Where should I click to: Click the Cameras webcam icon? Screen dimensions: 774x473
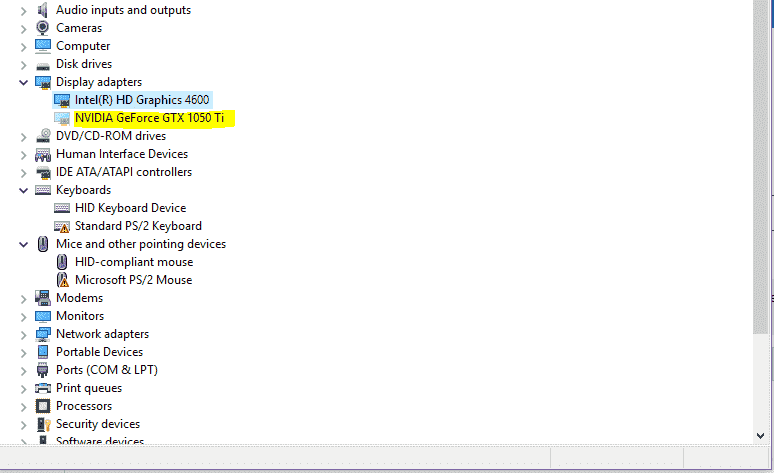tap(43, 28)
